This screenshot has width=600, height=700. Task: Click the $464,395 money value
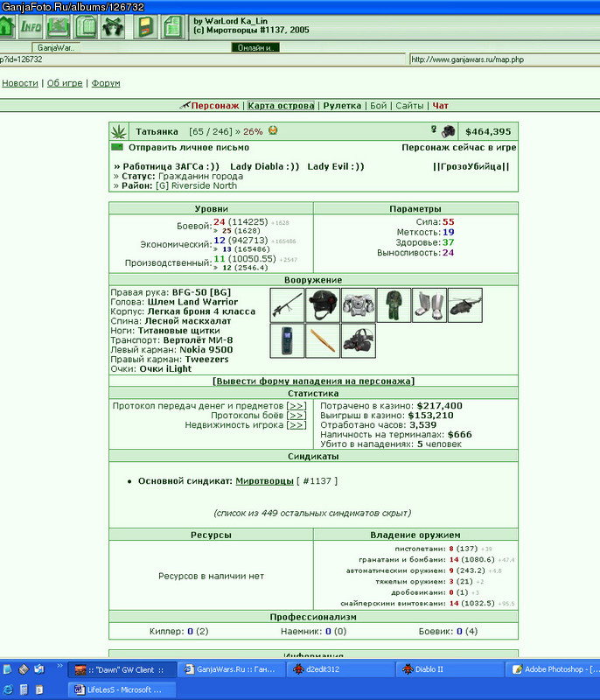488,132
